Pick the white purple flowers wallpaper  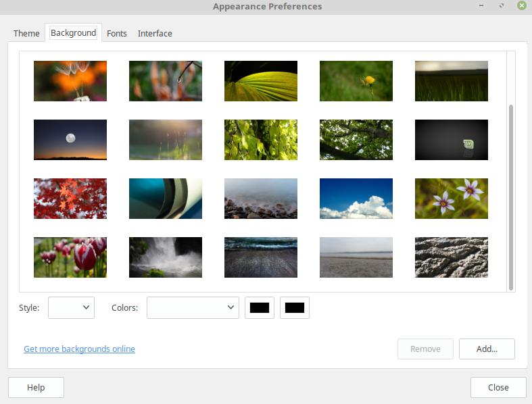pos(451,199)
